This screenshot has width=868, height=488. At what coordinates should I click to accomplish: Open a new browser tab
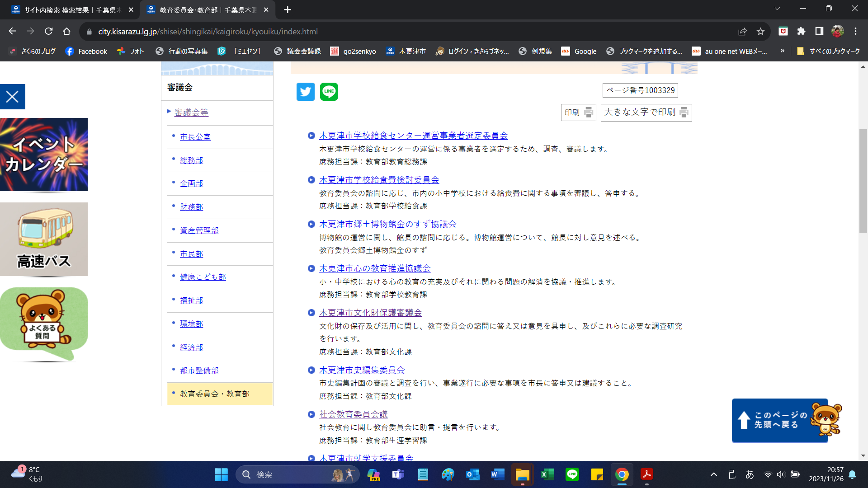288,9
